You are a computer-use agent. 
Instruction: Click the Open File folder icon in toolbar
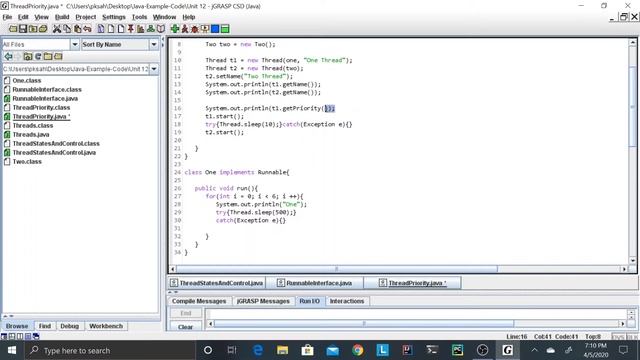coord(13,29)
